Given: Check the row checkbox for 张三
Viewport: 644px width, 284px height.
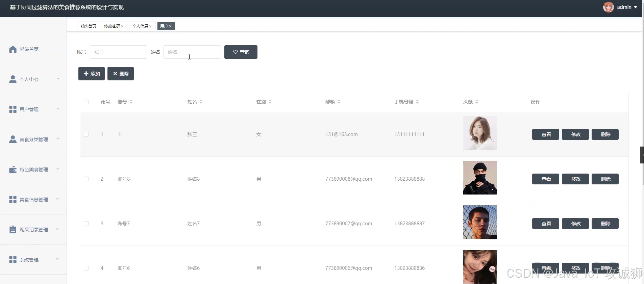Looking at the screenshot, I should 86,134.
